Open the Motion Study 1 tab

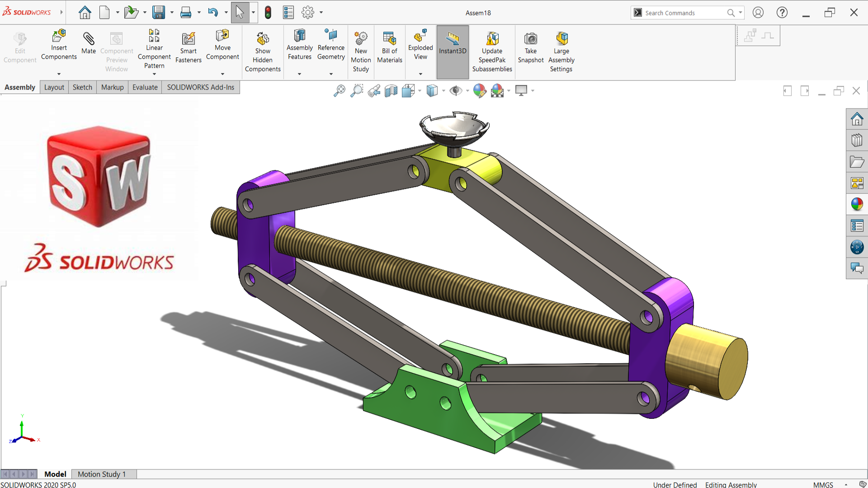point(102,474)
